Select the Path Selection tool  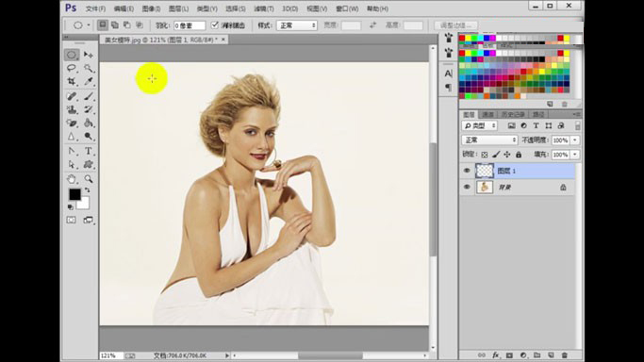tap(72, 165)
